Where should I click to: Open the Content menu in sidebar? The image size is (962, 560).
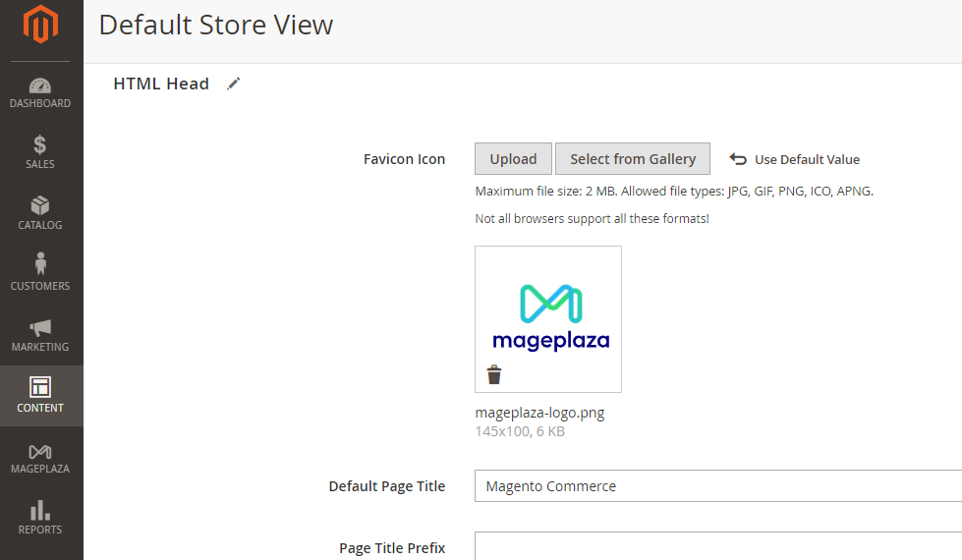tap(40, 396)
